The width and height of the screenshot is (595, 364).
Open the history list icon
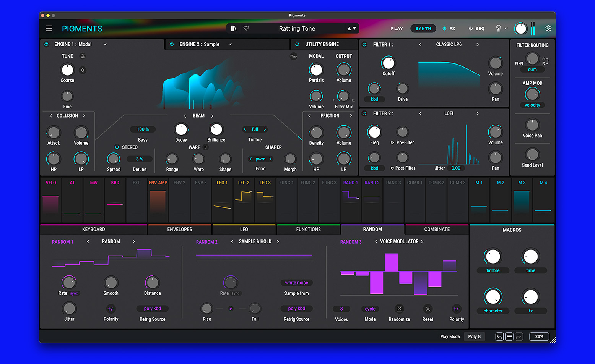tap(509, 336)
